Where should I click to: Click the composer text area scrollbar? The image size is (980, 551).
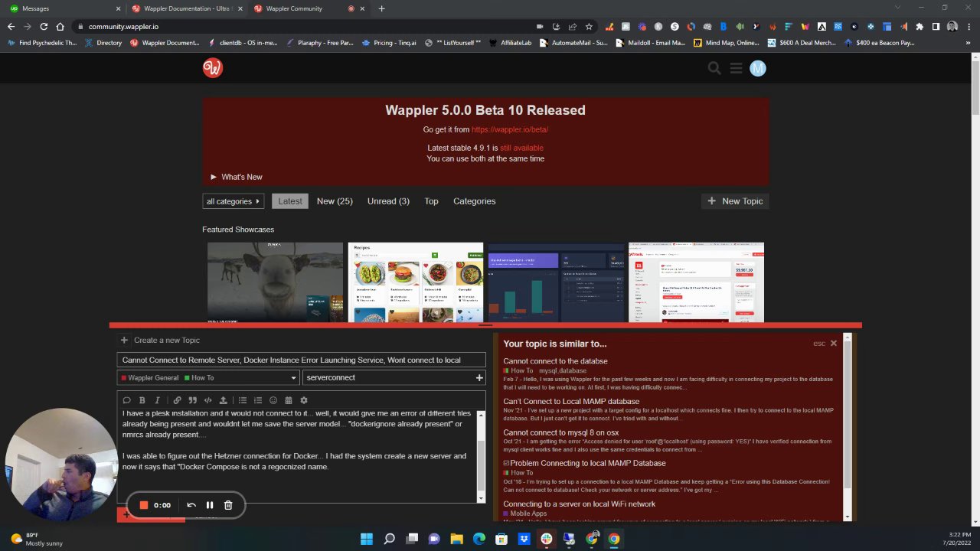[x=482, y=456]
